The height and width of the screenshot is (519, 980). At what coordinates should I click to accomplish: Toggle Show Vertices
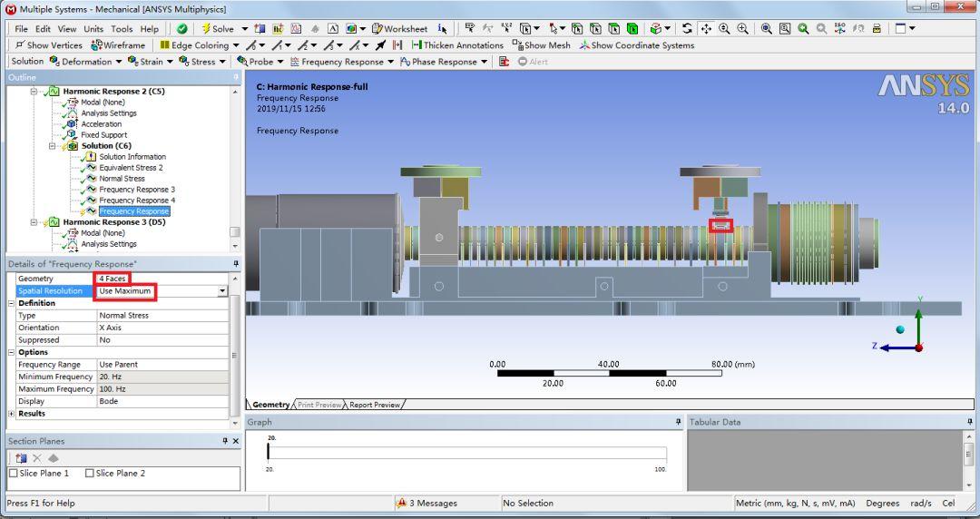(49, 45)
